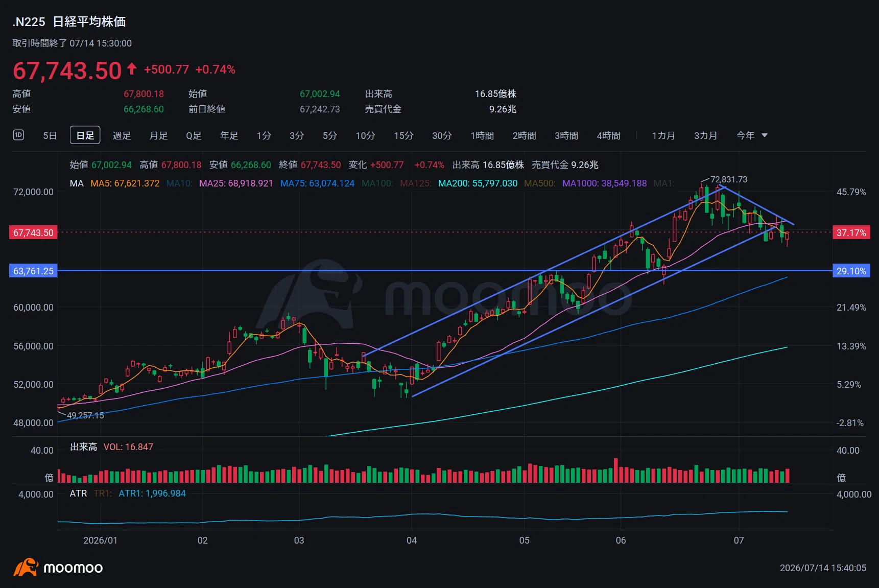The width and height of the screenshot is (879, 588).
Task: Switch to Q足 quarterly chart
Action: (194, 135)
